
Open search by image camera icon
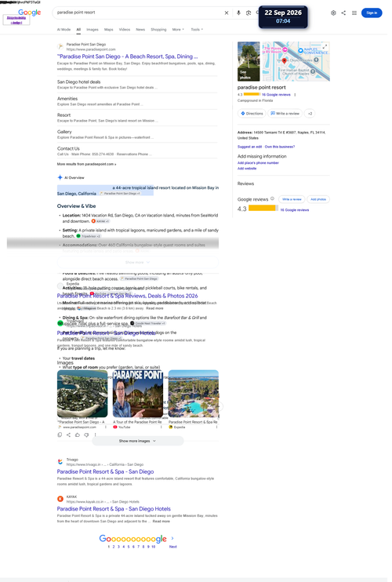pyautogui.click(x=249, y=13)
